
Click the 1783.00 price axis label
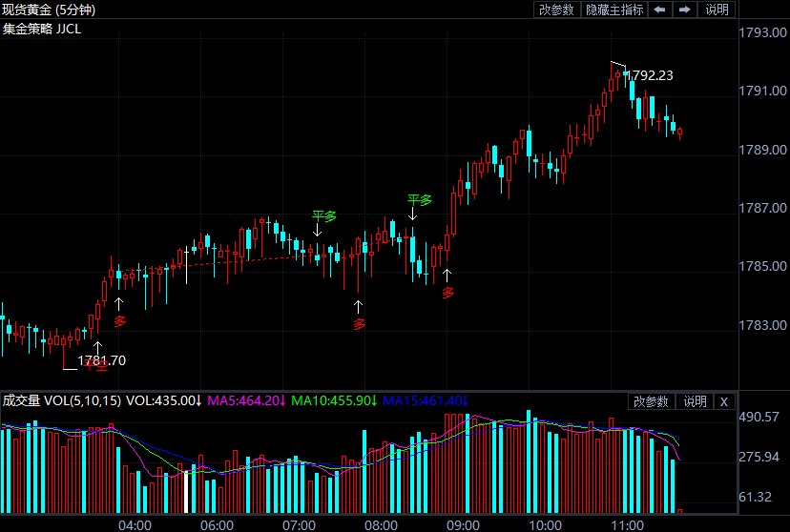(x=762, y=325)
